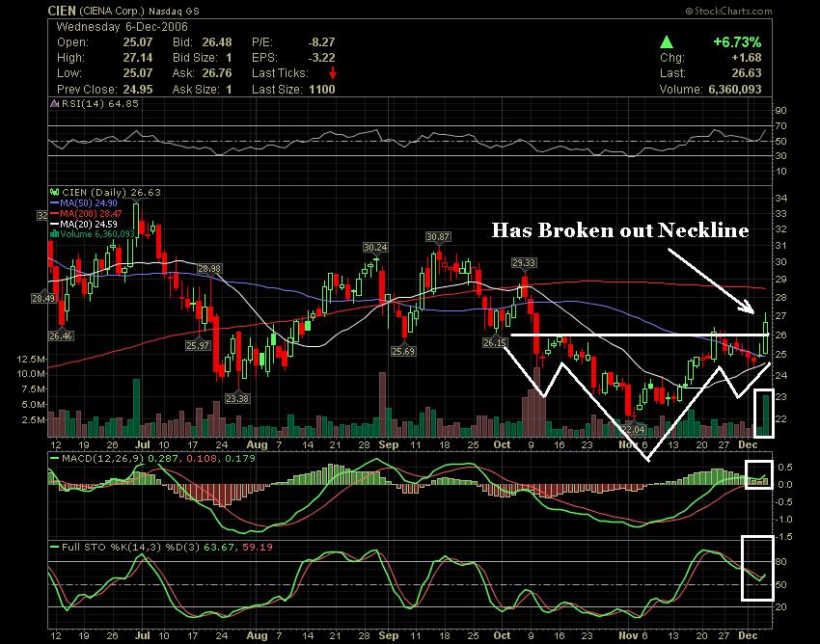This screenshot has width=820, height=644.
Task: Click the Last Size value 1100
Action: pos(321,90)
